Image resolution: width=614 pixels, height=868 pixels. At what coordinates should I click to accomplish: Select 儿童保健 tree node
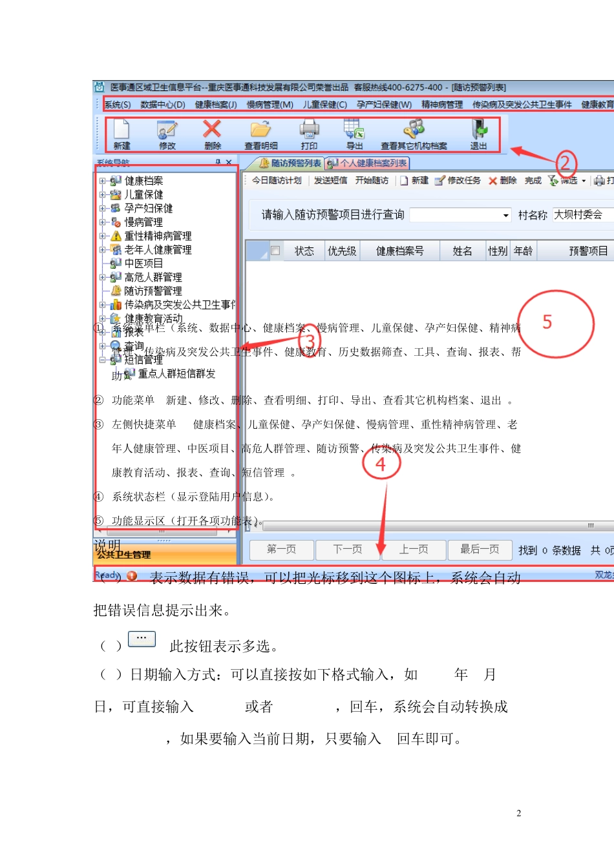tap(143, 194)
